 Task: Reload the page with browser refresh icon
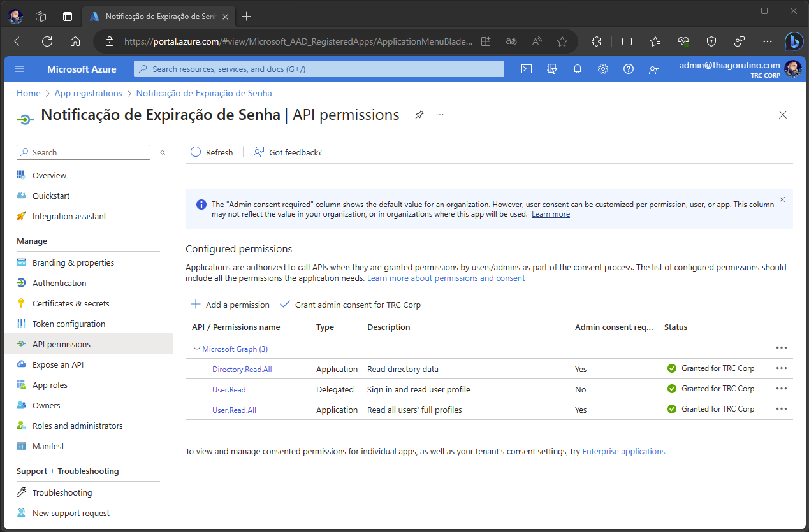click(x=47, y=41)
